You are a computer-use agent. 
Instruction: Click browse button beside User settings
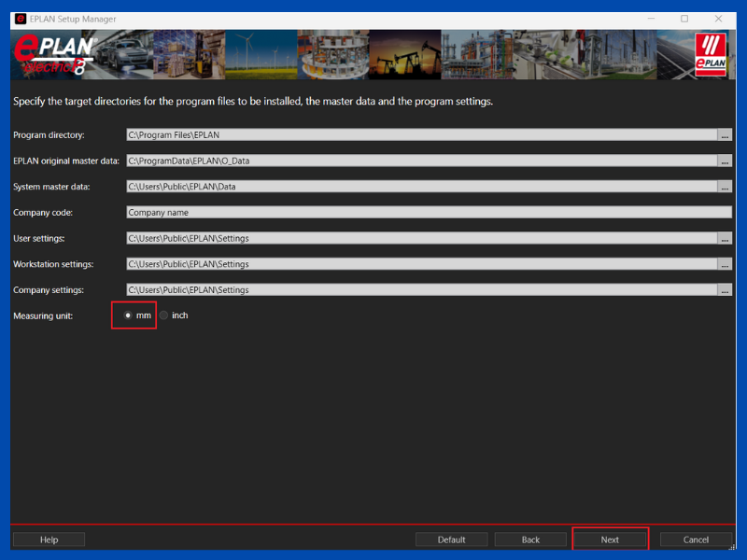725,238
